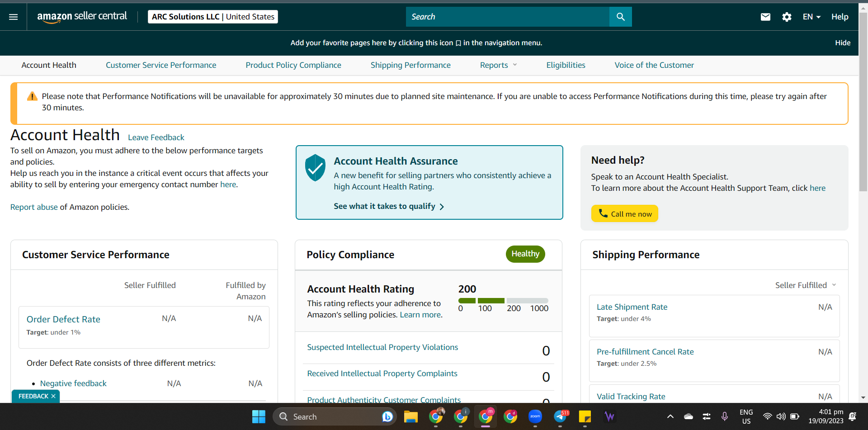Screen dimensions: 868x430
Task: Open Received Intellectual Property Complaints
Action: (x=382, y=373)
